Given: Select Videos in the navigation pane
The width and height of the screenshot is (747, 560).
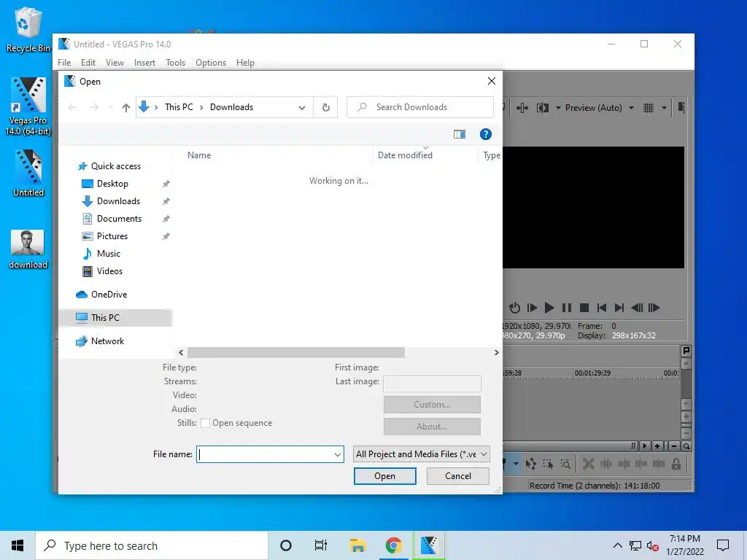Looking at the screenshot, I should pyautogui.click(x=109, y=271).
